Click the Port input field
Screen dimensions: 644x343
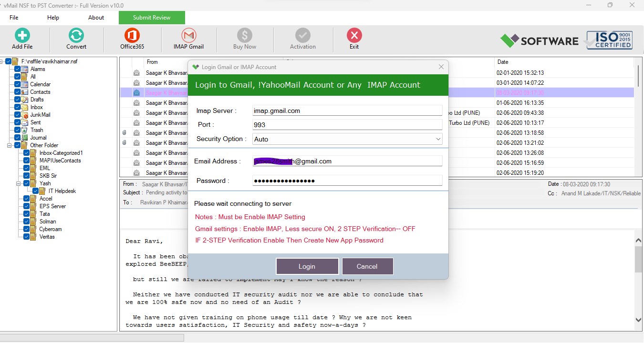[347, 125]
